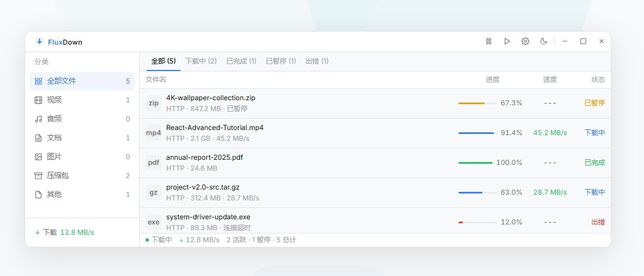Screen dimensions: 644x276
Task: Click 下载中 status of project-v2.0-src.tar.gz
Action: [x=595, y=192]
